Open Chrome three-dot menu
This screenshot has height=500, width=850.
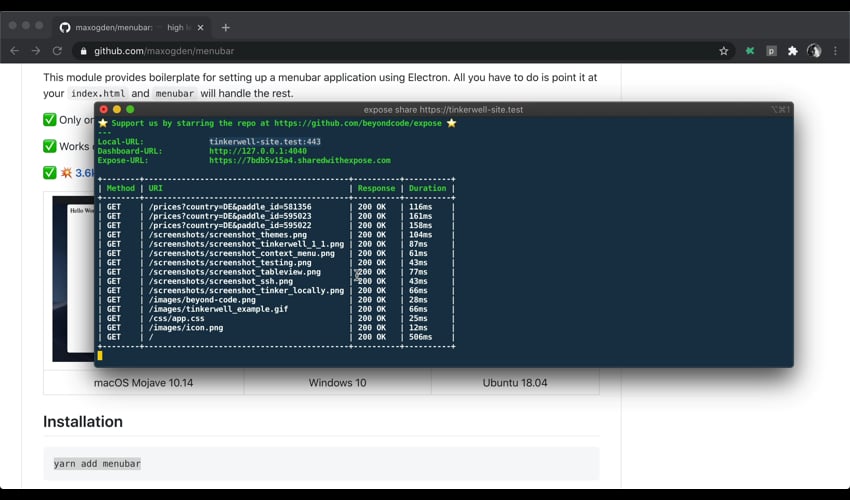point(835,51)
